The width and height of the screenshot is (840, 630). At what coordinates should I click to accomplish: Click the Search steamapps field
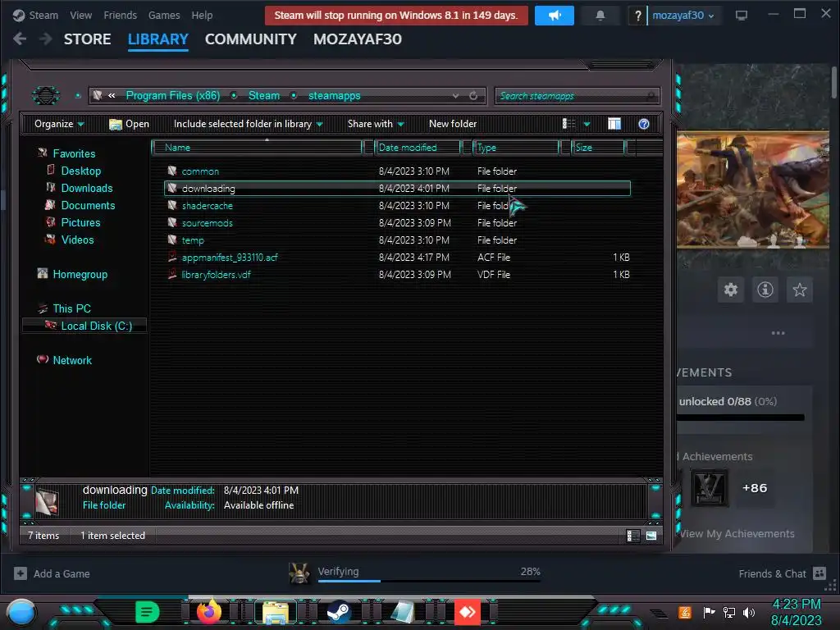tap(577, 96)
